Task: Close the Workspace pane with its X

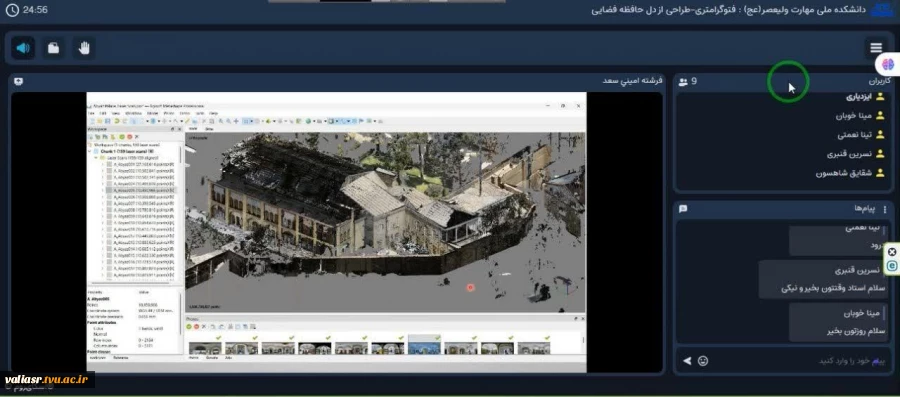Action: (x=180, y=129)
